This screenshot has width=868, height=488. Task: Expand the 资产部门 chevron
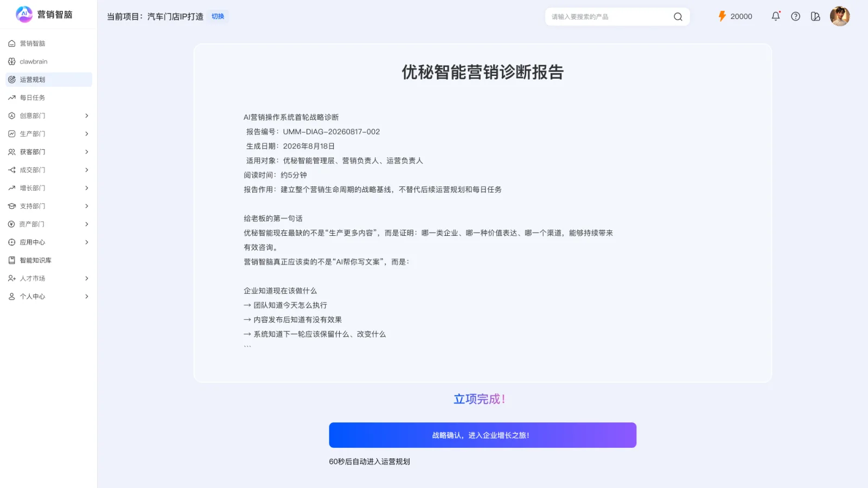click(87, 224)
